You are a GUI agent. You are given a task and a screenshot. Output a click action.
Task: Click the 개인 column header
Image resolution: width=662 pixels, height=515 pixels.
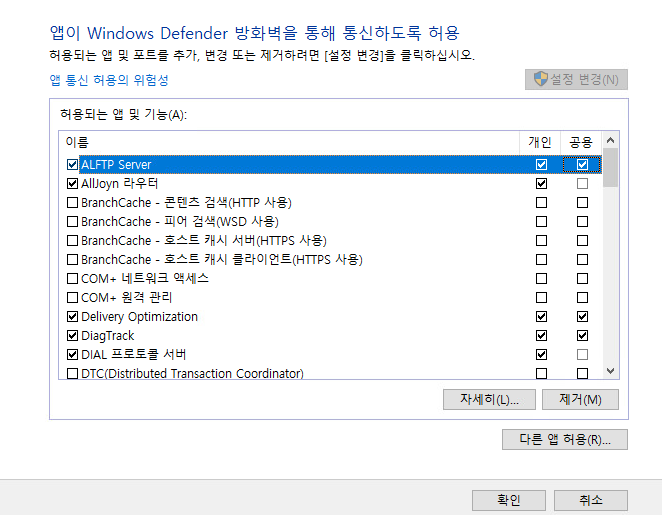coord(540,142)
